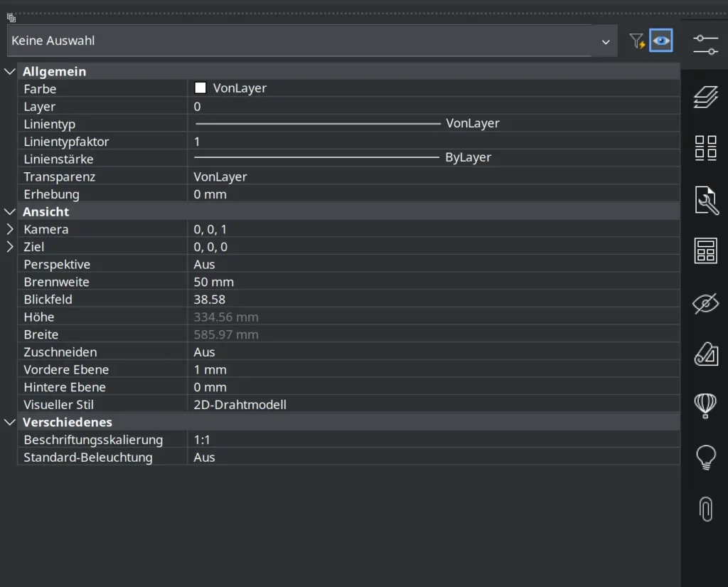Open the hot-air balloon panel icon
This screenshot has width=728, height=587.
click(705, 406)
